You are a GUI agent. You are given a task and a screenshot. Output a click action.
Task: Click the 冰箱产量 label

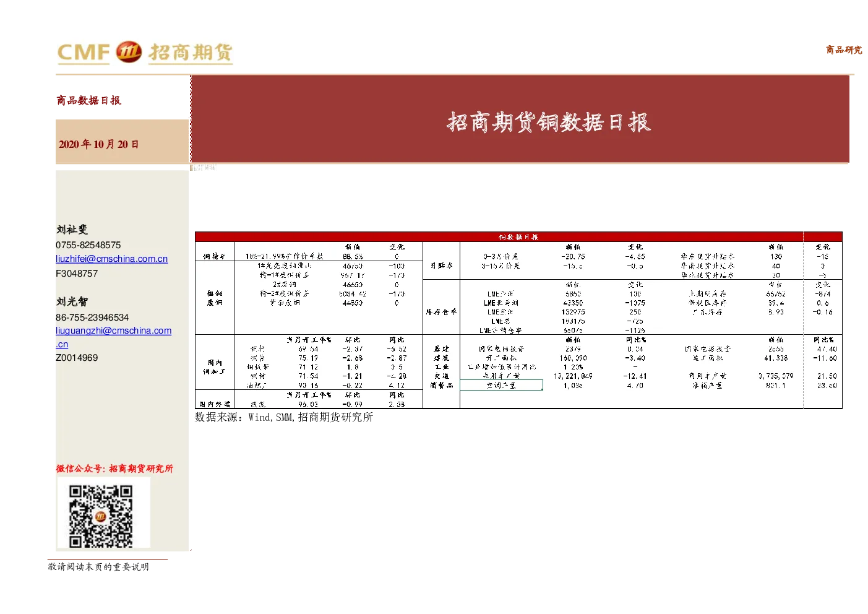click(x=708, y=385)
